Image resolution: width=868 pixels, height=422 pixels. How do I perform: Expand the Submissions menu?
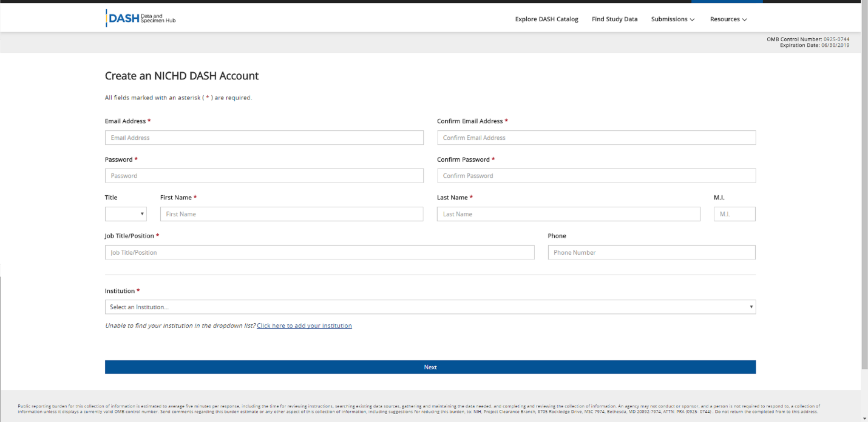[x=673, y=19]
